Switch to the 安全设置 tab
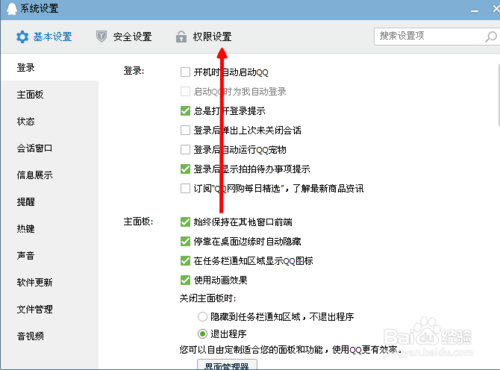 tap(124, 37)
